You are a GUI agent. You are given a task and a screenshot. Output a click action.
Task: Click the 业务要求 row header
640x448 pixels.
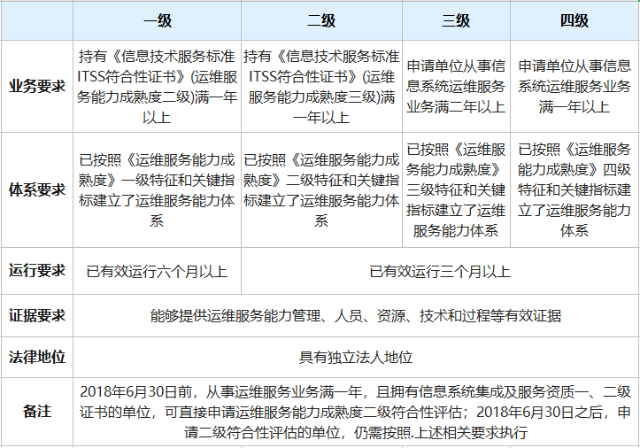coord(37,86)
